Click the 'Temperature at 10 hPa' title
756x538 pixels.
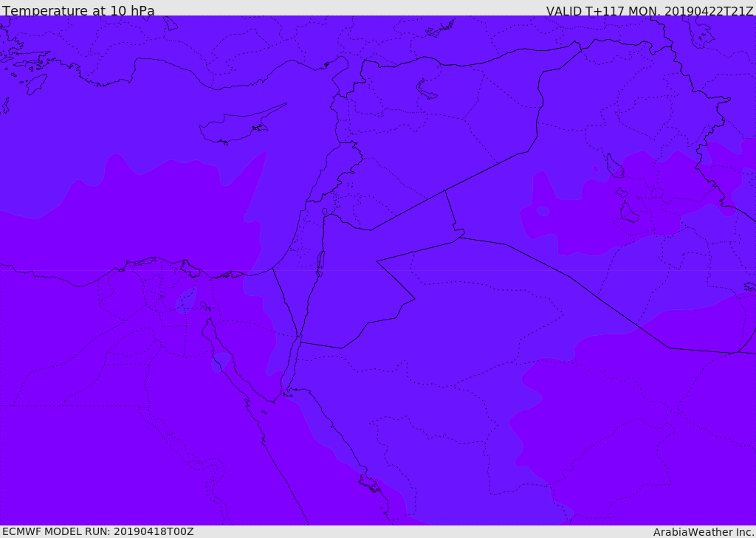coord(78,10)
